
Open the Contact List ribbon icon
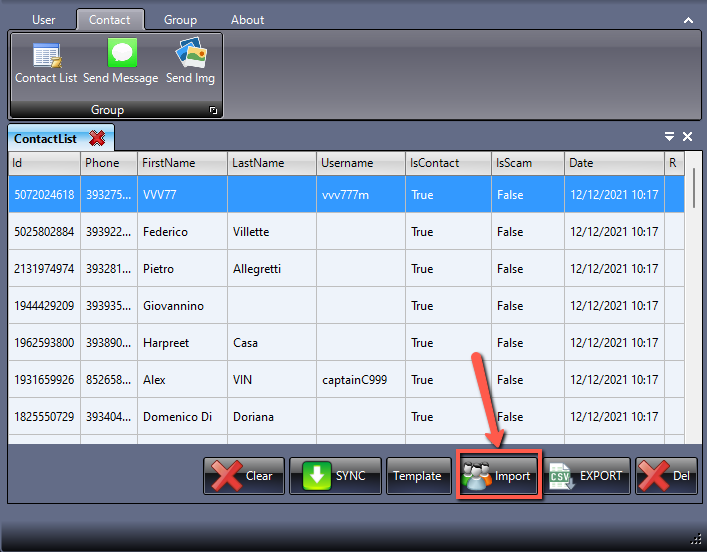coord(46,56)
